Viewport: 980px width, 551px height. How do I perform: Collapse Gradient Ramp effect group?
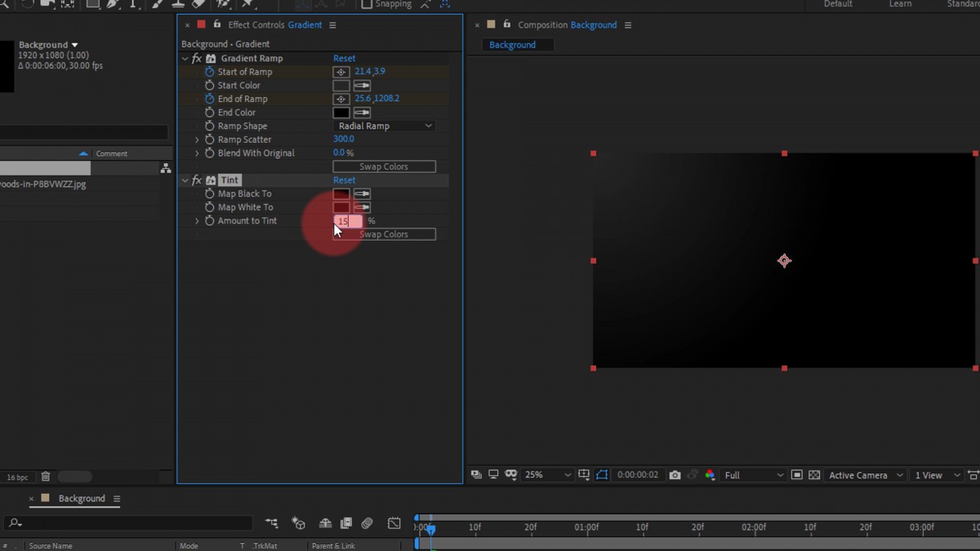(x=185, y=59)
